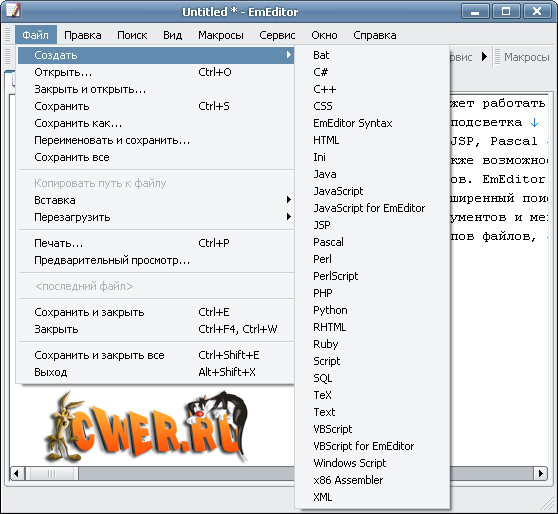
Task: Select VBScript in the submenu
Action: (x=372, y=429)
